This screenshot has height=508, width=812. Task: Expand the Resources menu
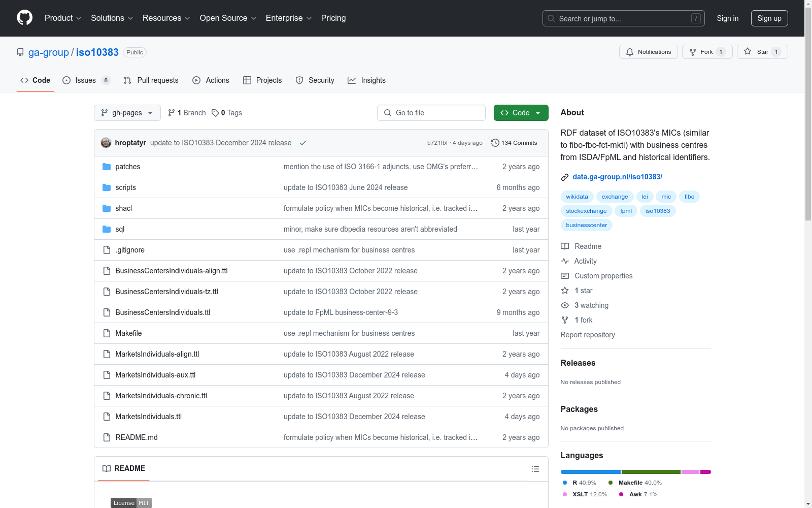click(x=166, y=18)
